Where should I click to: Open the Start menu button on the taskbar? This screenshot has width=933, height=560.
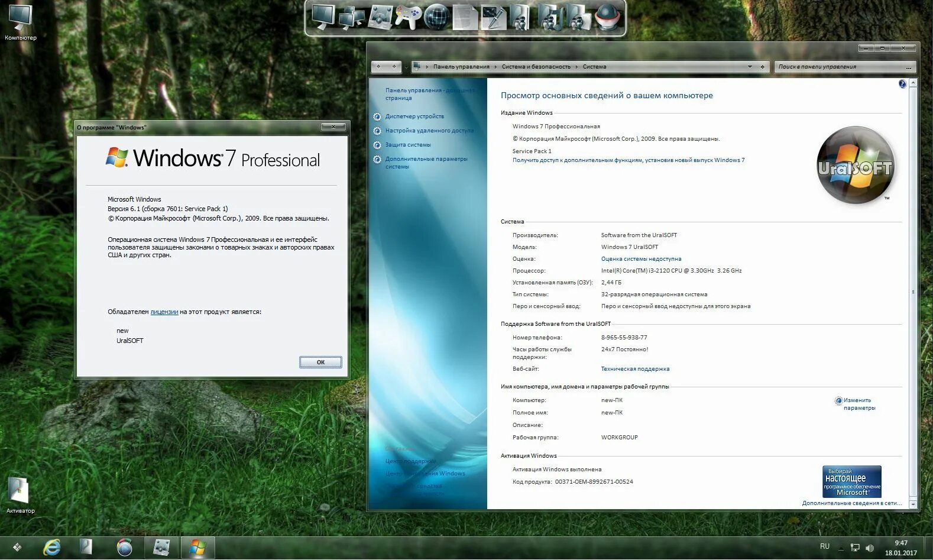(17, 548)
